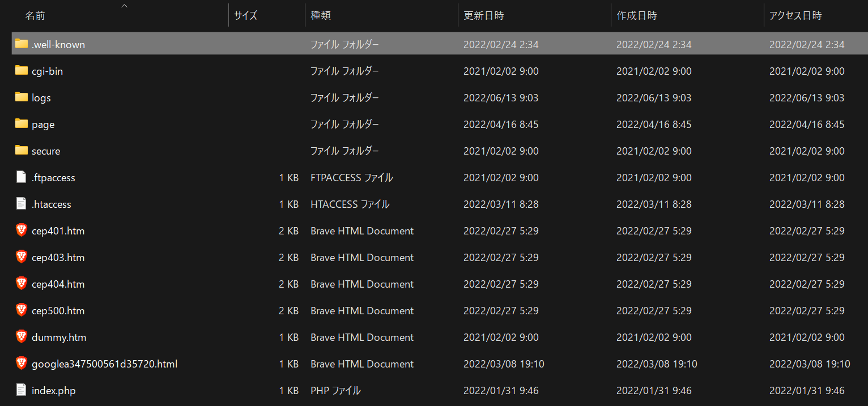The height and width of the screenshot is (406, 868).
Task: Click the 1 KB size of .ftpaccess
Action: coord(288,177)
